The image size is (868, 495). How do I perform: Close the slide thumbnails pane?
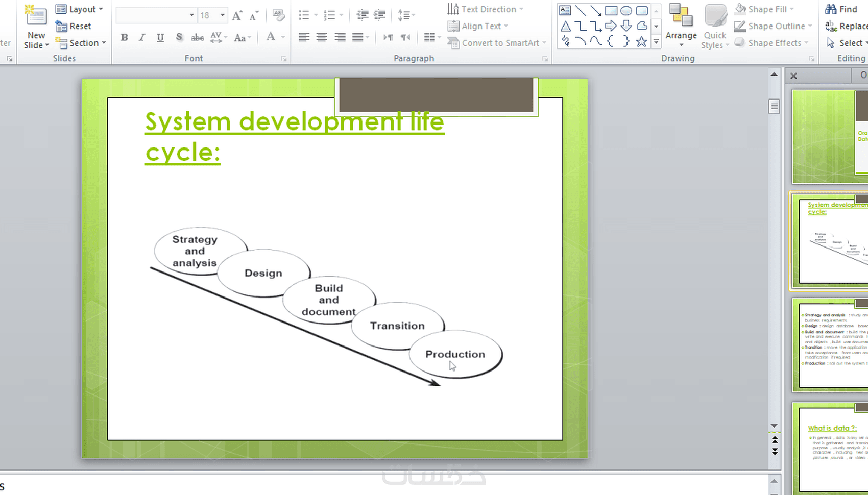coord(793,76)
